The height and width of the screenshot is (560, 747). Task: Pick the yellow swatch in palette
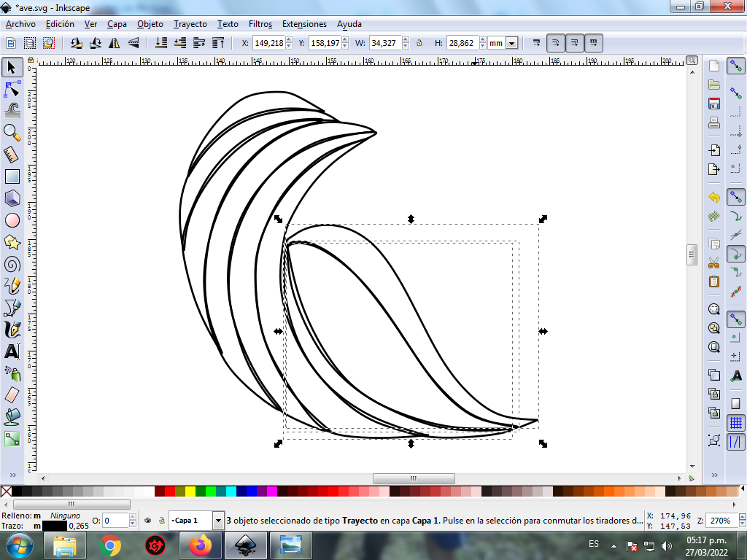[x=190, y=491]
